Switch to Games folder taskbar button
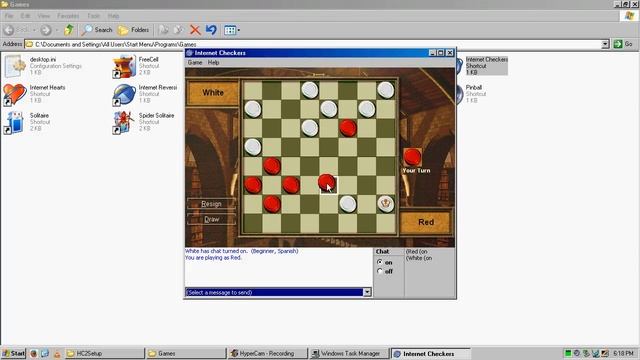The height and width of the screenshot is (360, 640). [x=186, y=353]
